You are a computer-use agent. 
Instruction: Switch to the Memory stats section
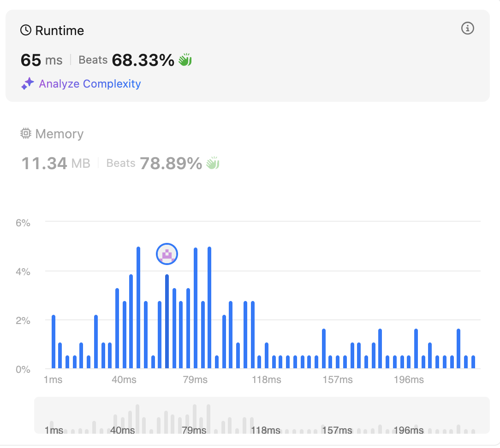point(59,134)
